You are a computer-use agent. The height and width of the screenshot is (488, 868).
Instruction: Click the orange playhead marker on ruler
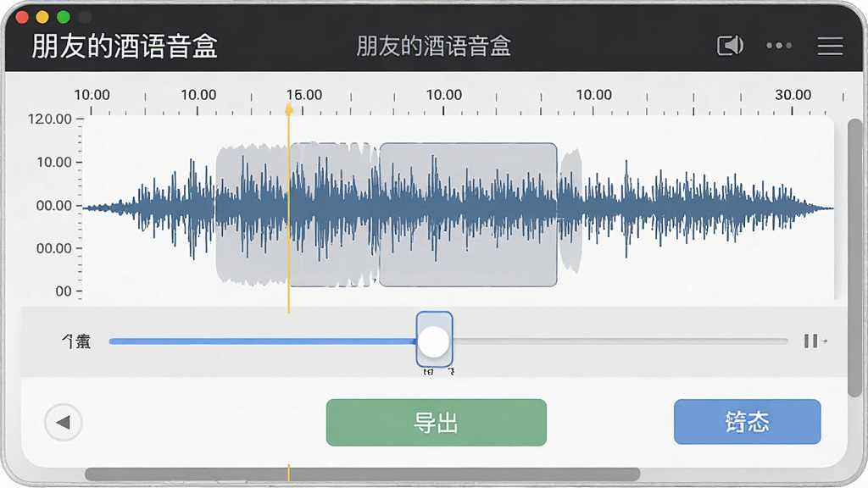point(288,109)
